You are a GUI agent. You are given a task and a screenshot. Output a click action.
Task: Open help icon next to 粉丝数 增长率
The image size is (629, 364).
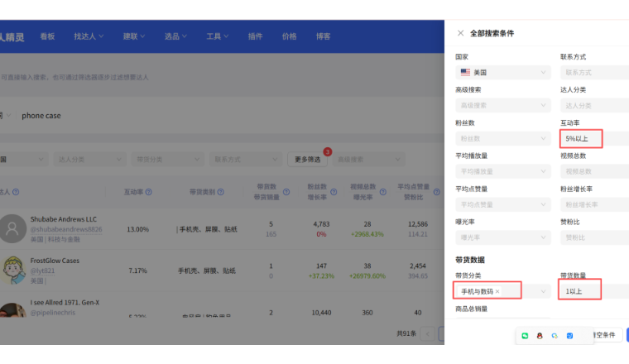334,192
